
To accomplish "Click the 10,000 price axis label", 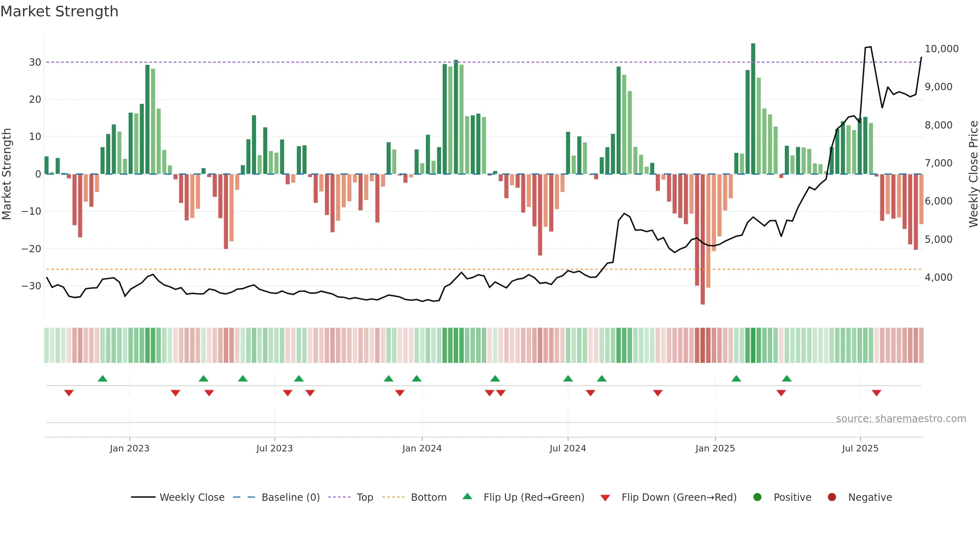I will pyautogui.click(x=942, y=49).
